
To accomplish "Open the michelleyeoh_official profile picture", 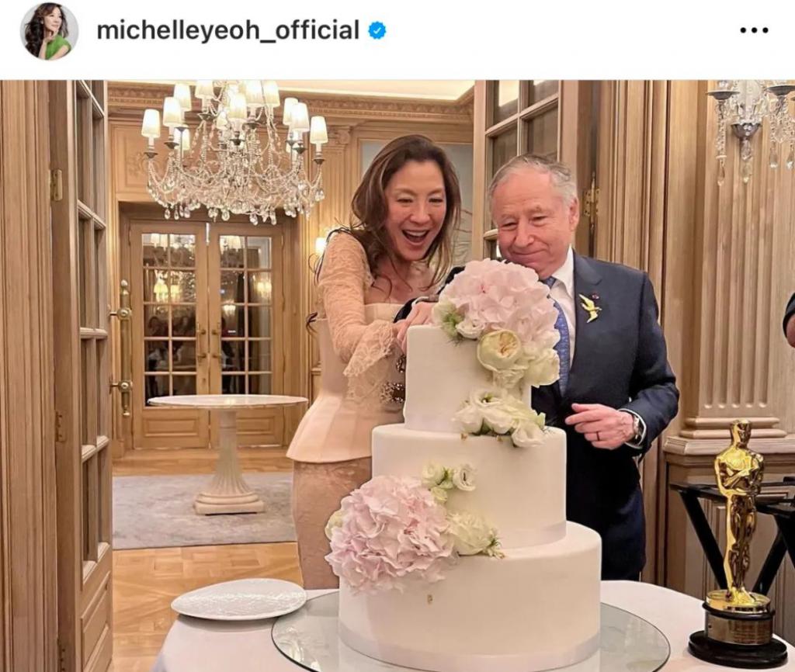I will (x=49, y=31).
